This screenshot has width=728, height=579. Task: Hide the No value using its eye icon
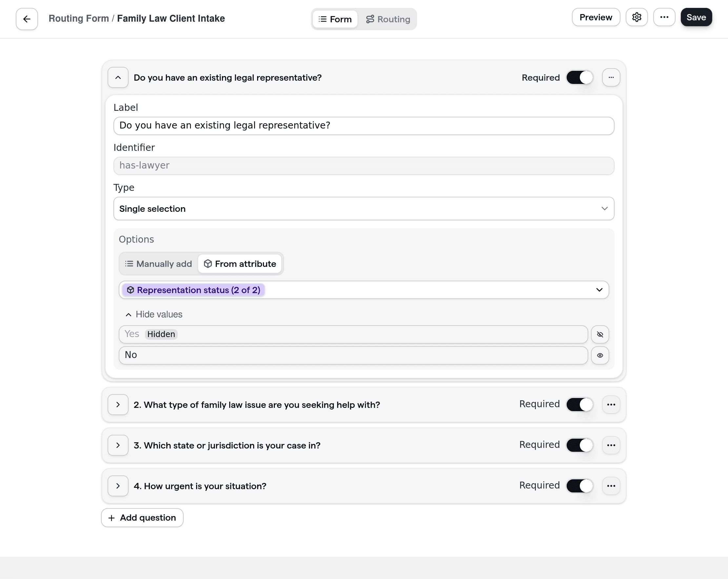600,355
